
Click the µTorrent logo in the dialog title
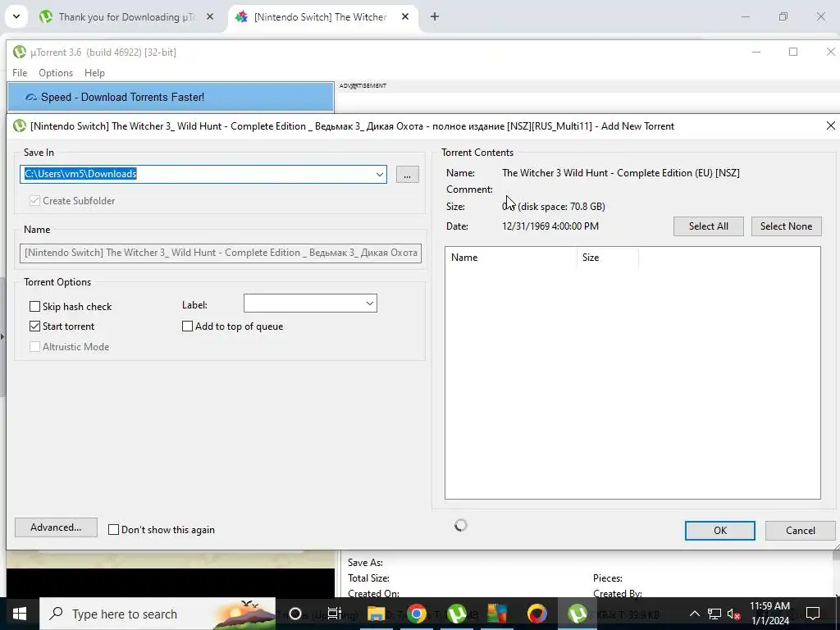tap(20, 126)
